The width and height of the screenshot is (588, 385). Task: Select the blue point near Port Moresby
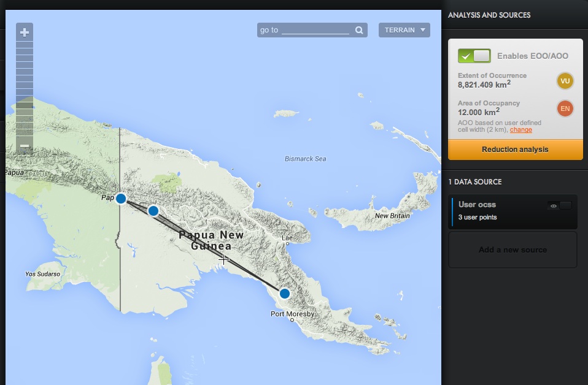[284, 294]
